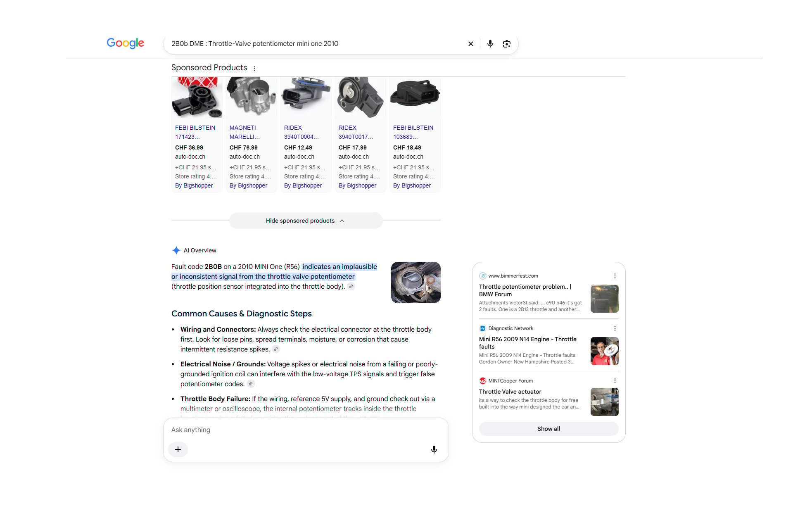Show all sources in sidebar
The width and height of the screenshot is (793, 532).
coord(549,429)
